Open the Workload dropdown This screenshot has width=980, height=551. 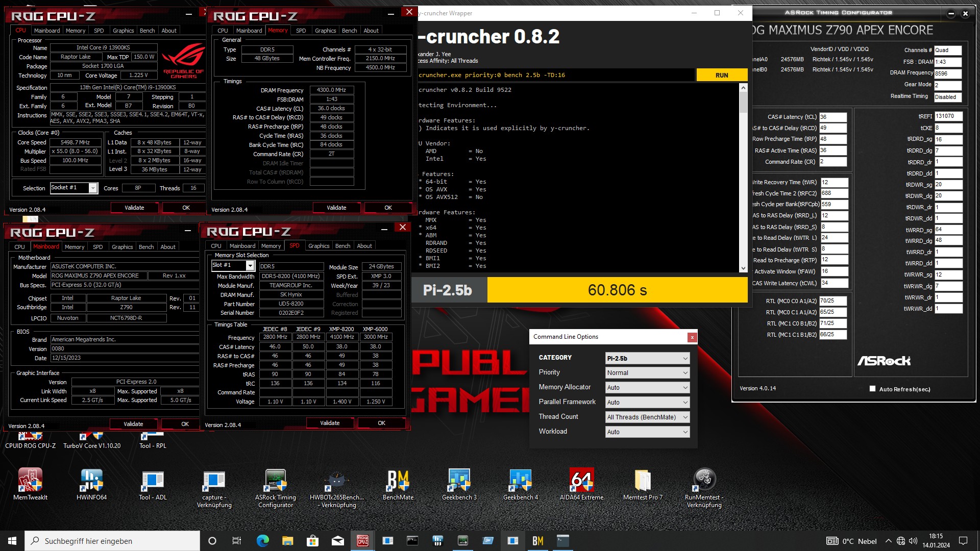coord(647,432)
